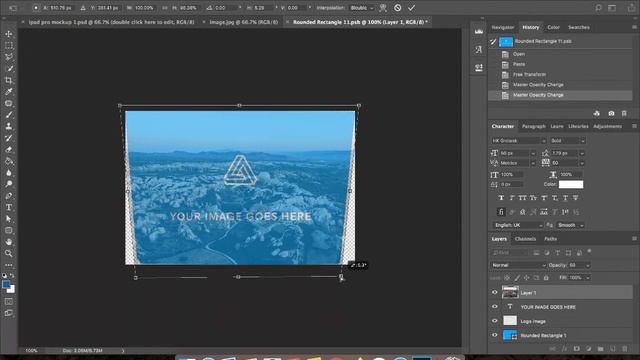The width and height of the screenshot is (640, 360).
Task: Switch to the Channels tab
Action: (x=525, y=239)
